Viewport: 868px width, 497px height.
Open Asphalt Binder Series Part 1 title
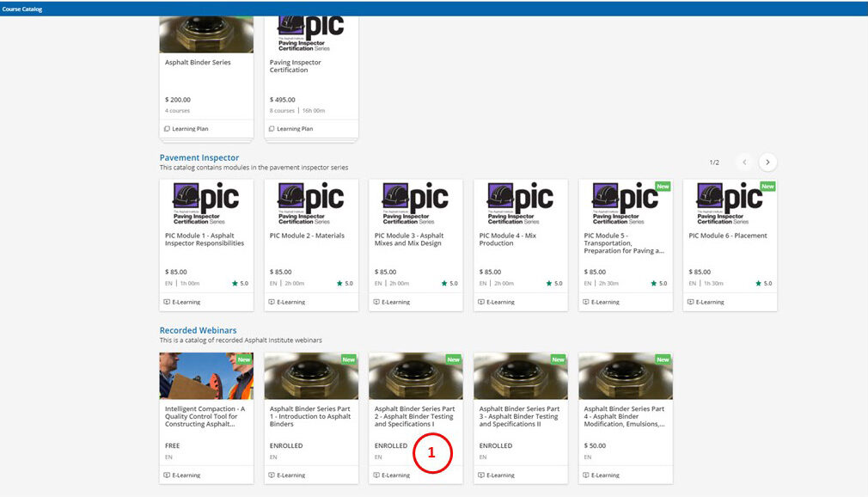[x=310, y=416]
